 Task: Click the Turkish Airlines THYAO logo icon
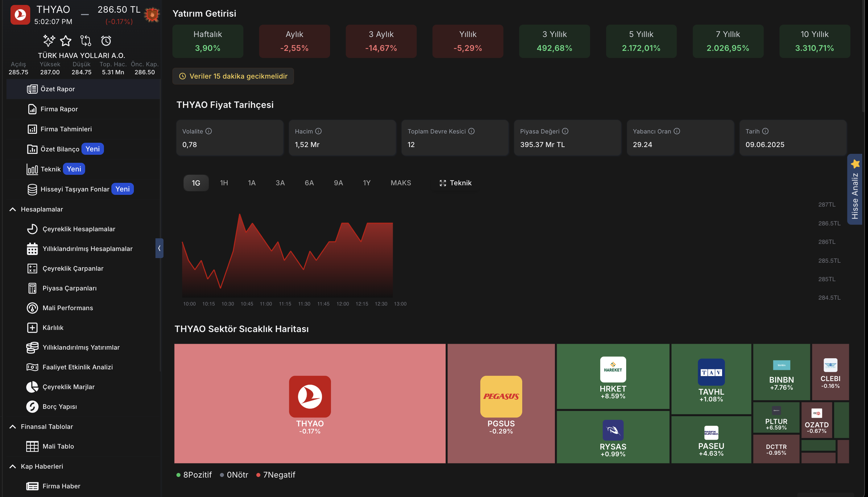20,15
